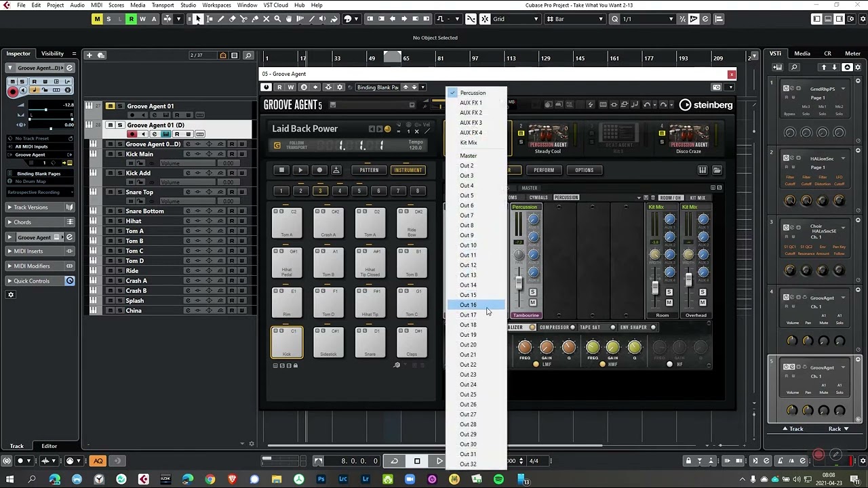Image resolution: width=868 pixels, height=488 pixels.
Task: Click Groove Agent record button
Action: (x=319, y=170)
